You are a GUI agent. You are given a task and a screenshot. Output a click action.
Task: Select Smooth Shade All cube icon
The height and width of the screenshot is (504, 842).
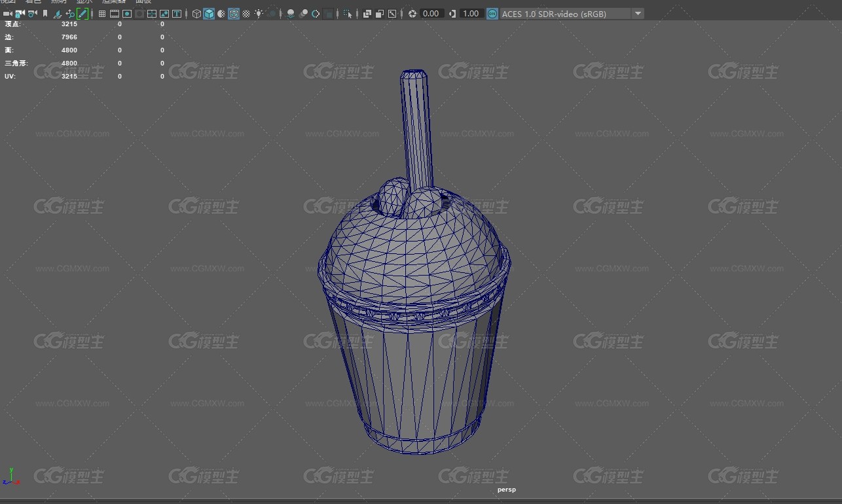(x=209, y=13)
